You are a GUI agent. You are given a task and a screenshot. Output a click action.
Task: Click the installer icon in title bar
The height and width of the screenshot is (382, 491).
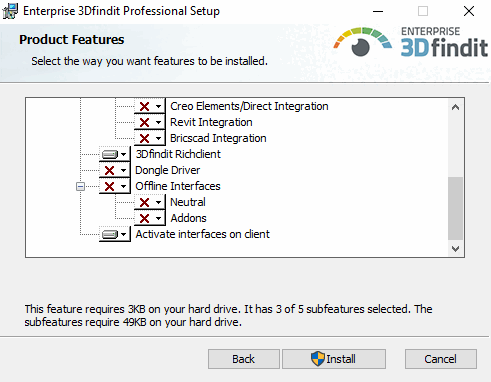point(10,11)
